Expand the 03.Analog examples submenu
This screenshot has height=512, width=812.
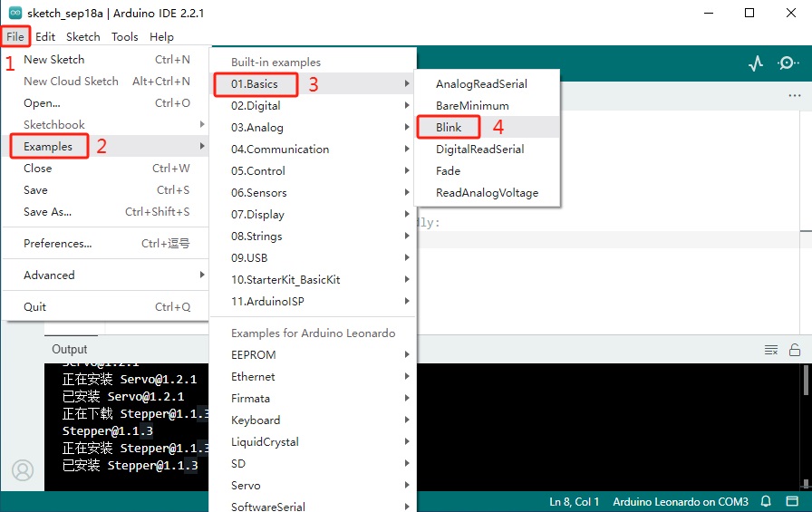(x=313, y=128)
